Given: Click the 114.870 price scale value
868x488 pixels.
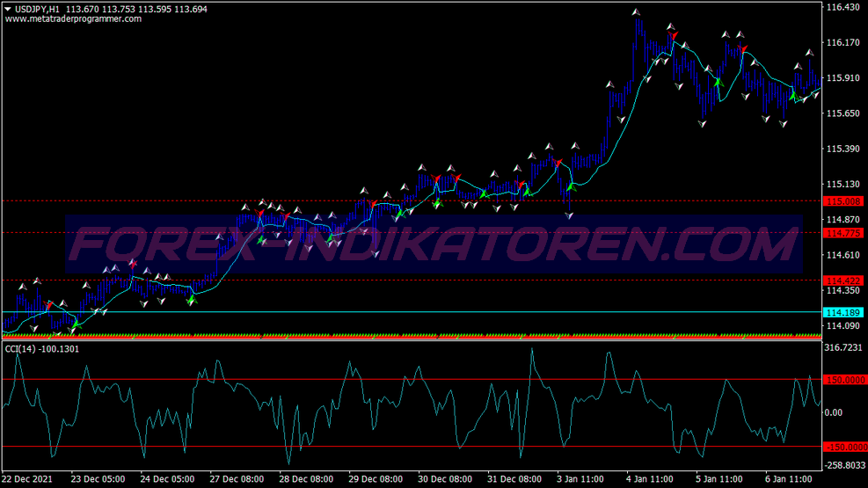Looking at the screenshot, I should 843,220.
